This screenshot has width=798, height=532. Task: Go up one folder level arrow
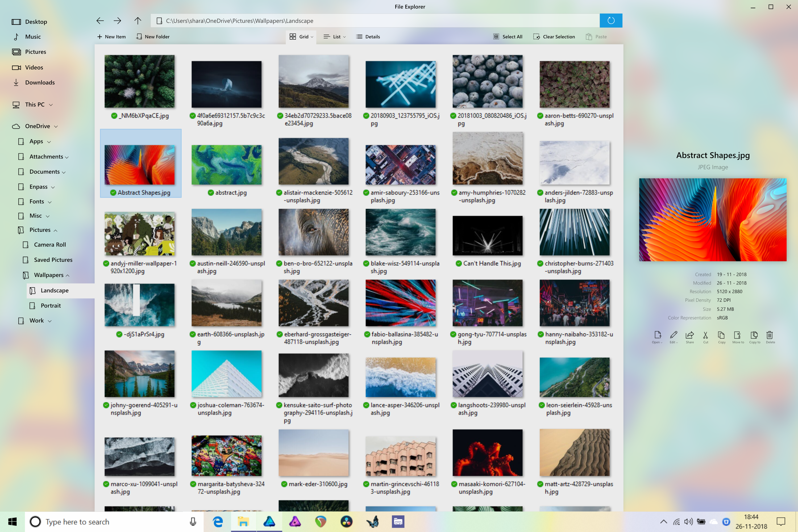[138, 21]
